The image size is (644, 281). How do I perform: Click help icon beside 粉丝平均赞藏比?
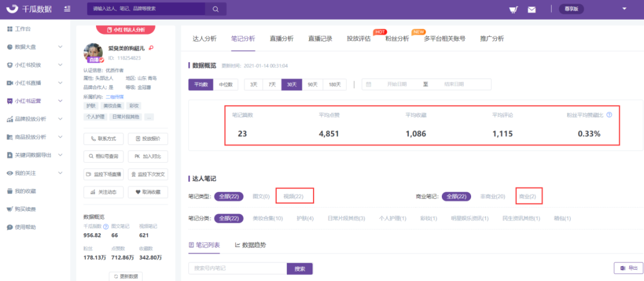tap(609, 115)
